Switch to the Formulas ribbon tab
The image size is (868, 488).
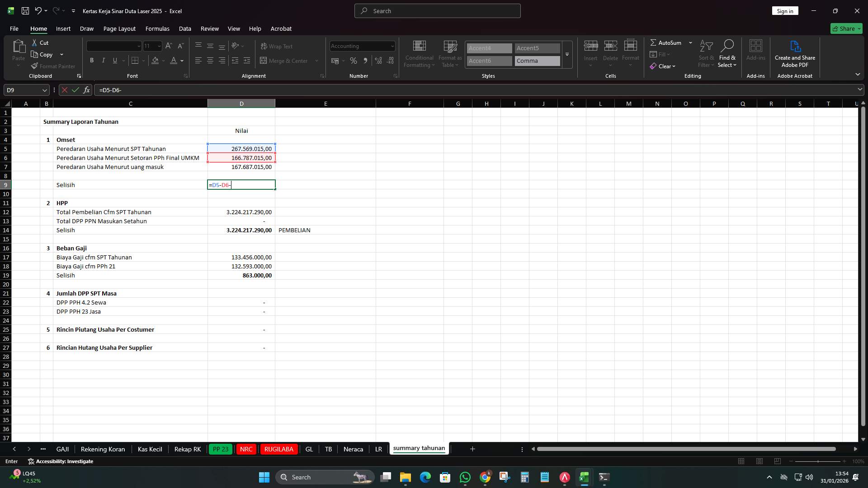(x=157, y=28)
